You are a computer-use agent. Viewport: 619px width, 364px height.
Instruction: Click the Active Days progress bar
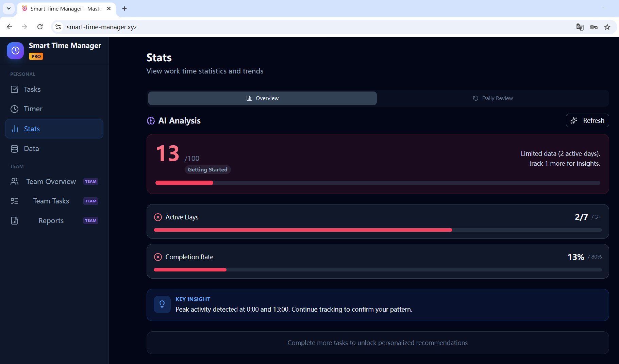(378, 230)
